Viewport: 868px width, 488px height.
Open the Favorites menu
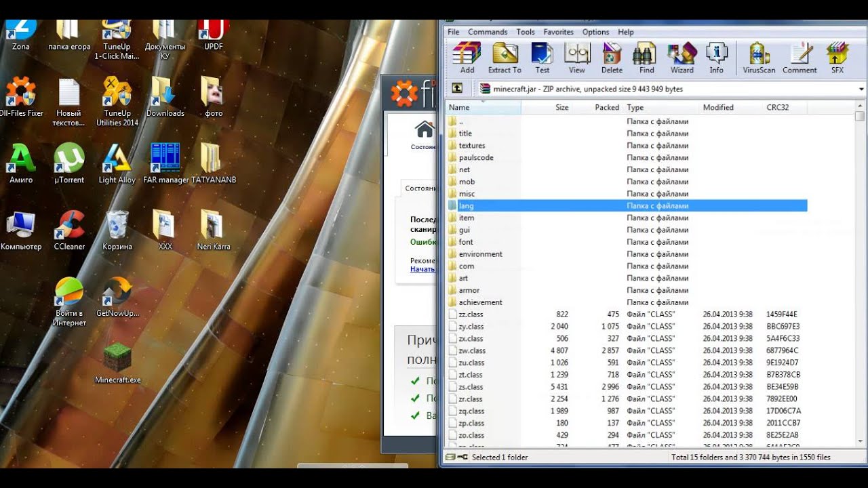click(558, 32)
